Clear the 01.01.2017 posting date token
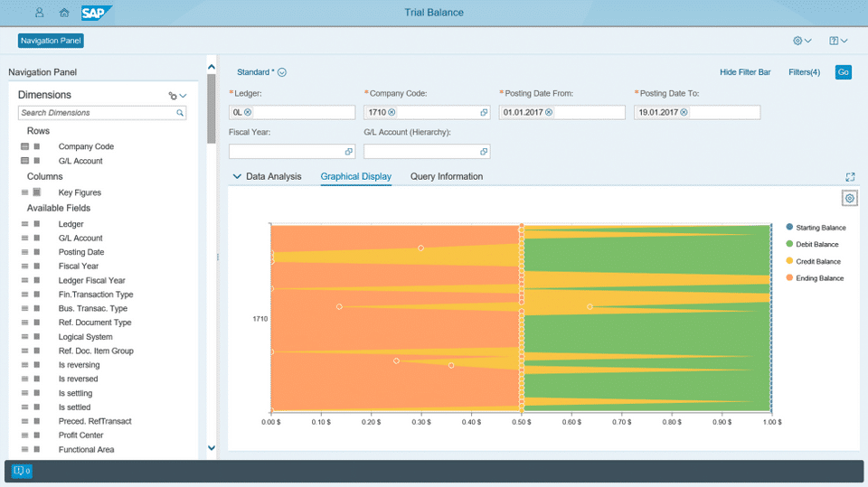This screenshot has height=487, width=868. pyautogui.click(x=549, y=112)
